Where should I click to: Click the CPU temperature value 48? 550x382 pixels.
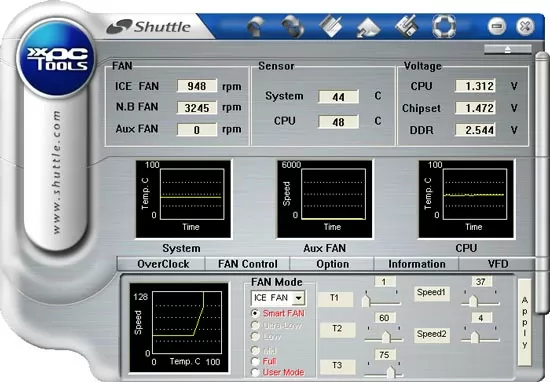338,122
